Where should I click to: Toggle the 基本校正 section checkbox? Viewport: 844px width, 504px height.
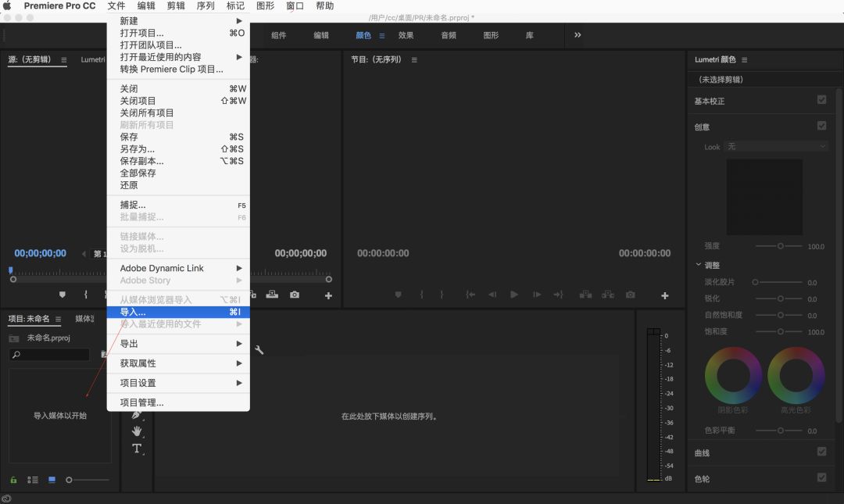pos(821,100)
